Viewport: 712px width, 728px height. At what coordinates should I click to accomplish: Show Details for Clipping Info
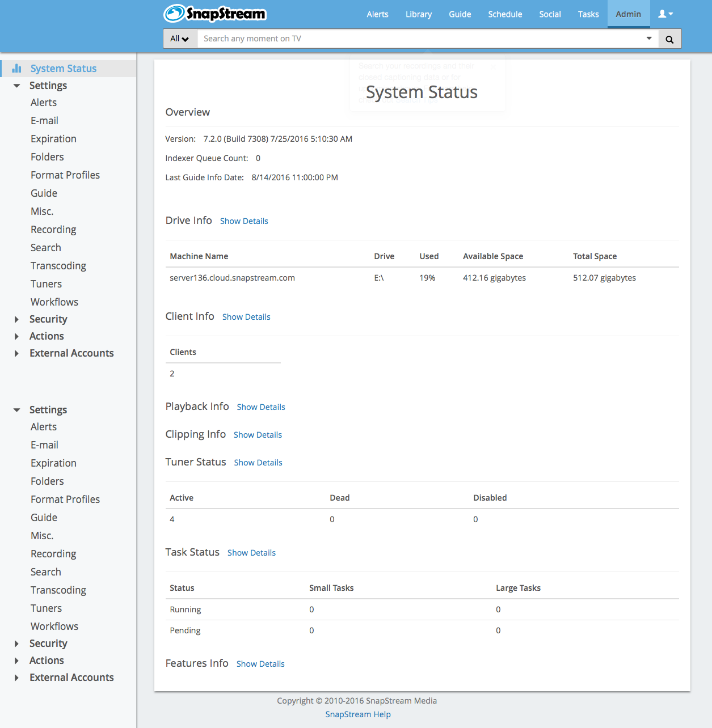pyautogui.click(x=258, y=435)
